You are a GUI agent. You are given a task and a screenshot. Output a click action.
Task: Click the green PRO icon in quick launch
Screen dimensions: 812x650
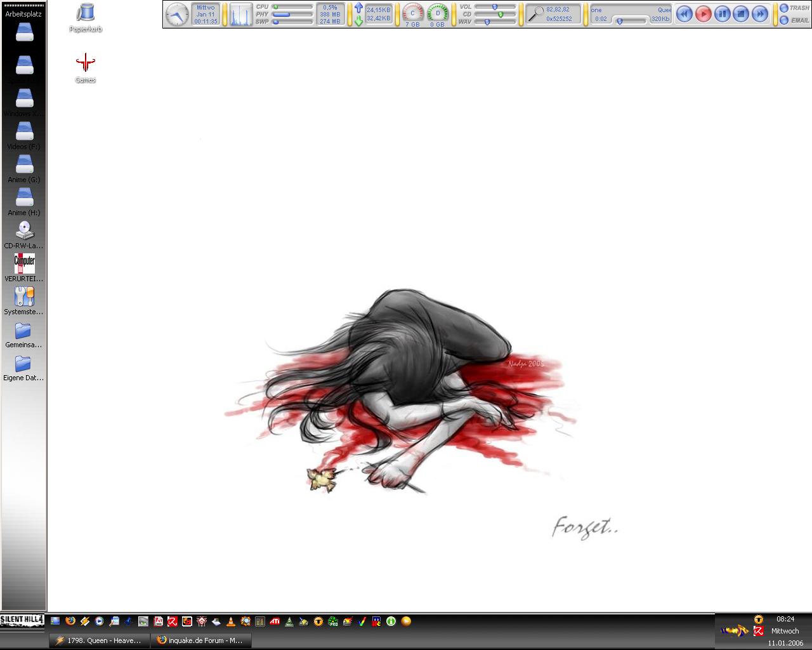[333, 621]
